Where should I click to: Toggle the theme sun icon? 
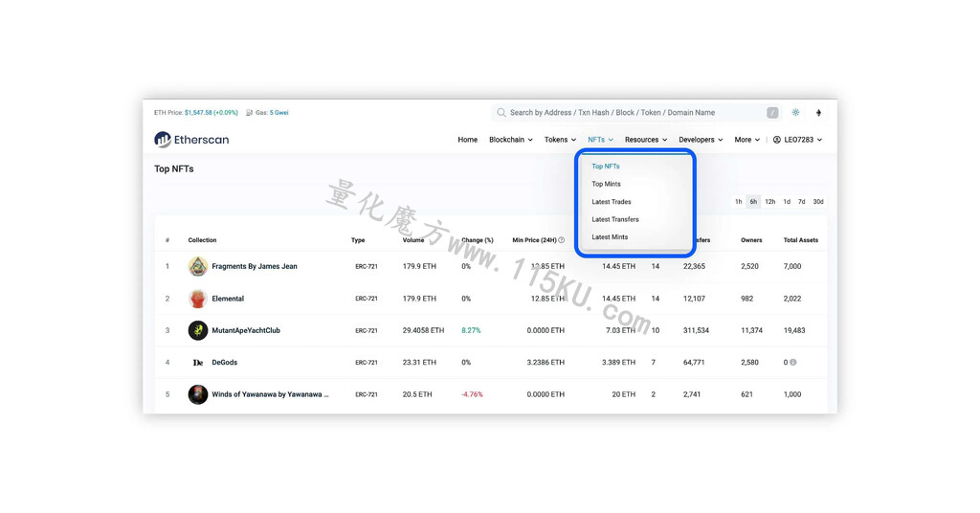[795, 113]
